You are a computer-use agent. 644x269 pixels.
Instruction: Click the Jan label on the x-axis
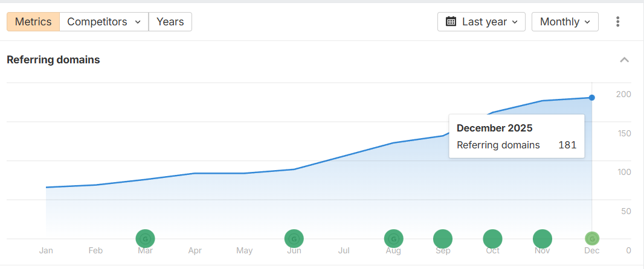(x=46, y=250)
